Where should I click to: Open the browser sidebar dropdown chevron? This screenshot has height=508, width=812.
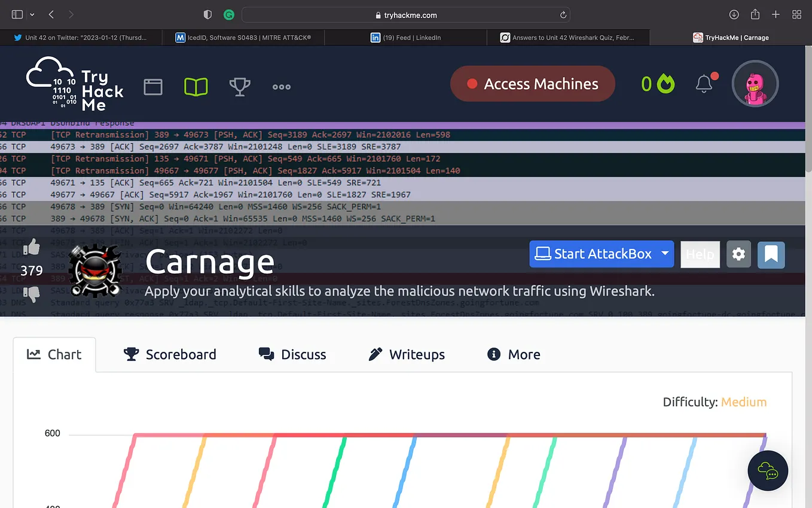coord(32,14)
